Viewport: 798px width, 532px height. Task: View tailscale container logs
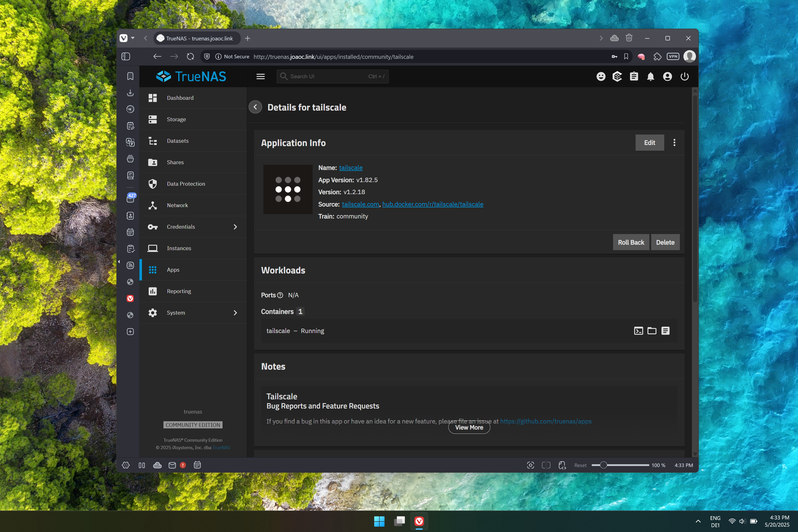(665, 331)
